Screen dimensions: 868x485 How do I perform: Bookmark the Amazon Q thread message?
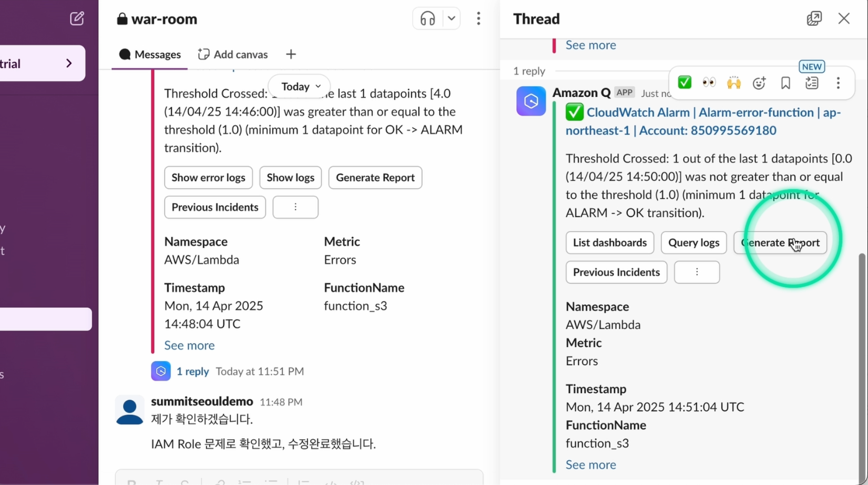785,83
